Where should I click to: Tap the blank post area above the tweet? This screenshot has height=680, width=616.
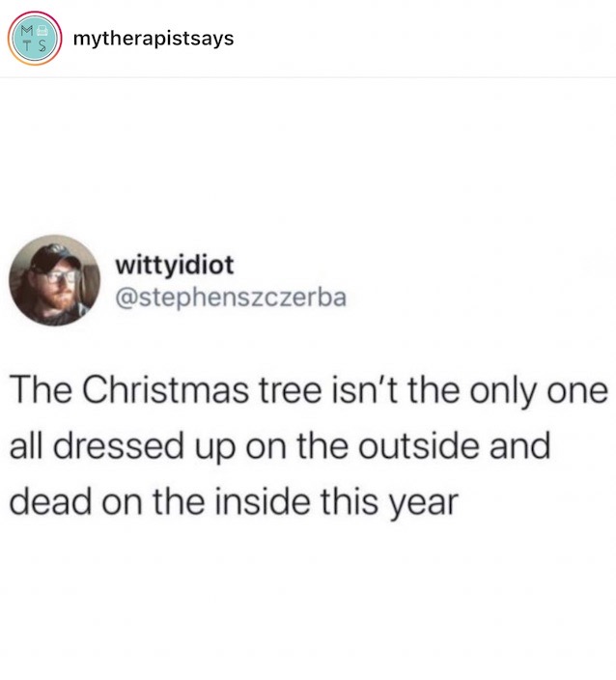tap(308, 156)
